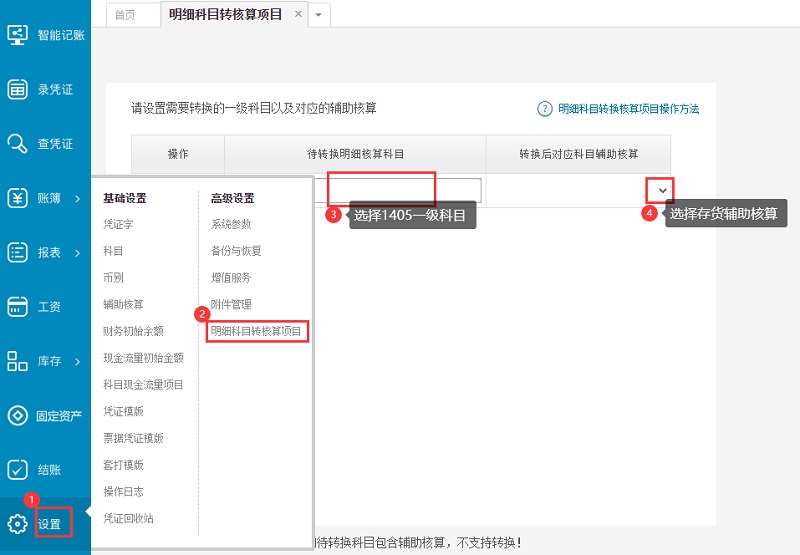Image resolution: width=800 pixels, height=555 pixels.
Task: Choose 辅助核算 from the 基础设置 menu
Action: tap(123, 304)
